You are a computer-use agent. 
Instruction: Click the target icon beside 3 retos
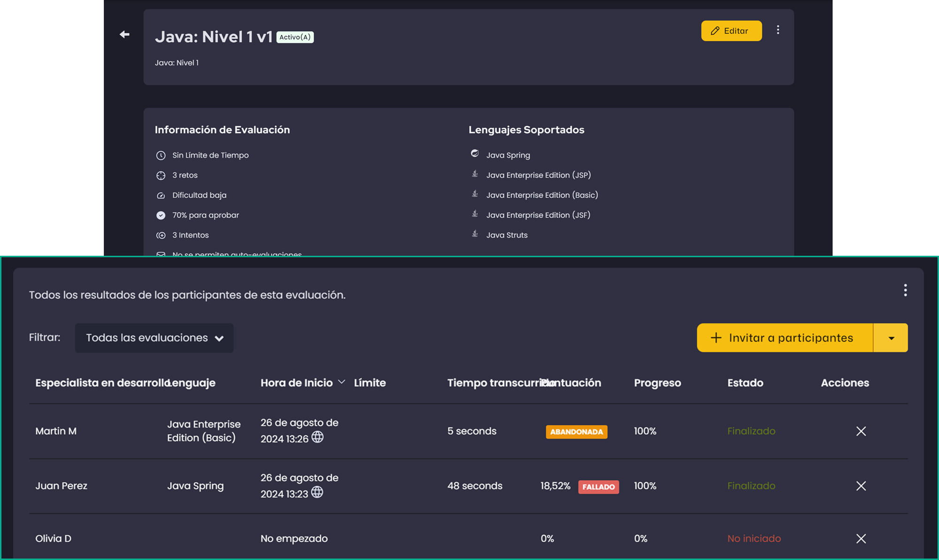161,176
